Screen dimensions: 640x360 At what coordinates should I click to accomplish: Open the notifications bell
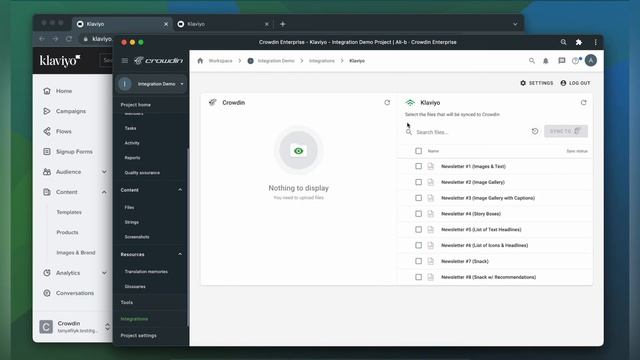546,61
